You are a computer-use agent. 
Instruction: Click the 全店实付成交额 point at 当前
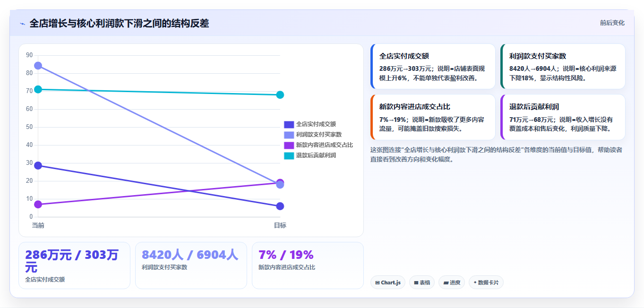[x=38, y=165]
